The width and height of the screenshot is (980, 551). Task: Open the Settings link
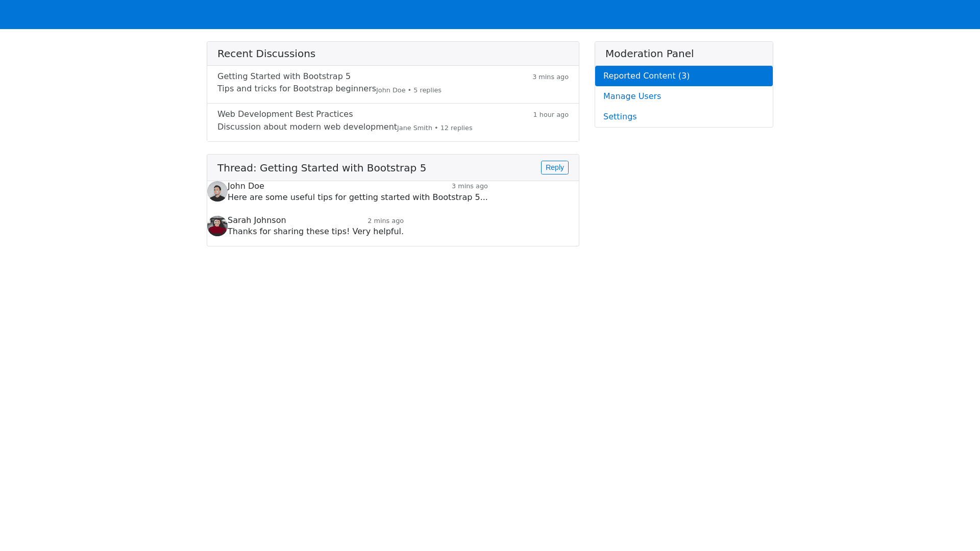coord(620,117)
